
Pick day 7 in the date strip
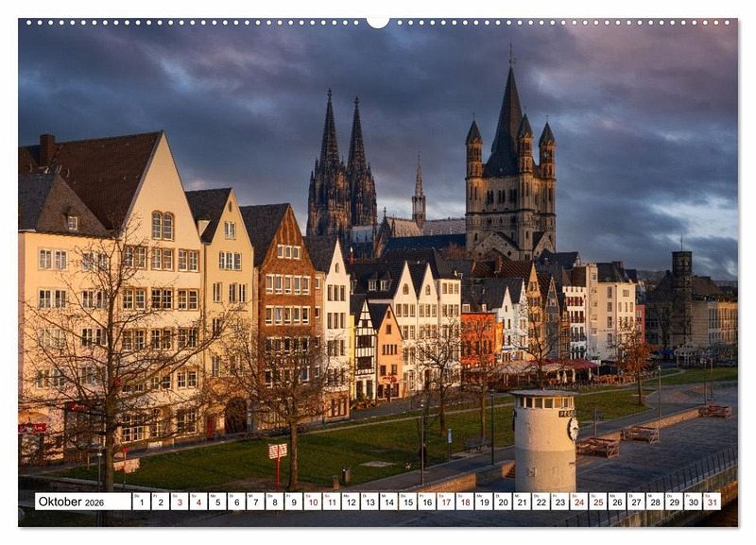pos(254,502)
